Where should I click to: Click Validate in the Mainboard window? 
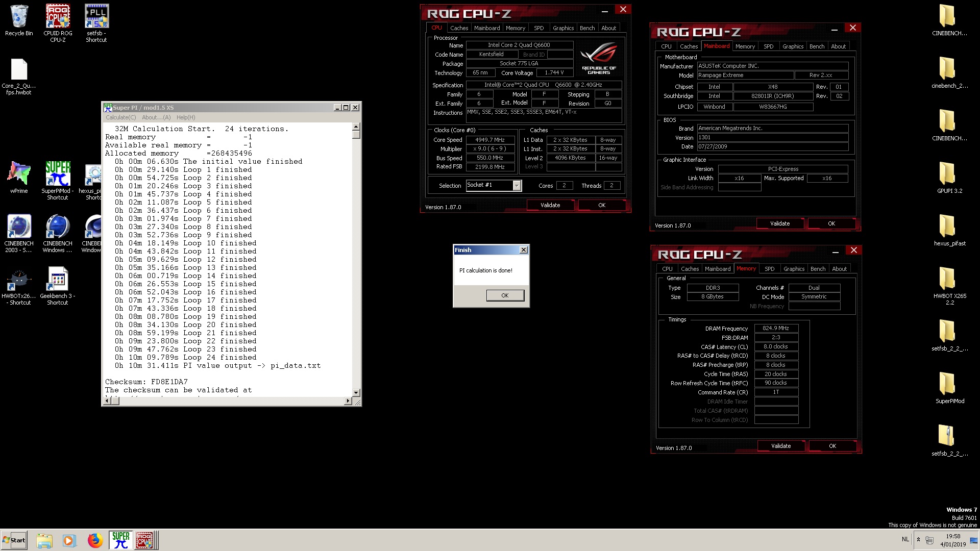[x=780, y=223]
